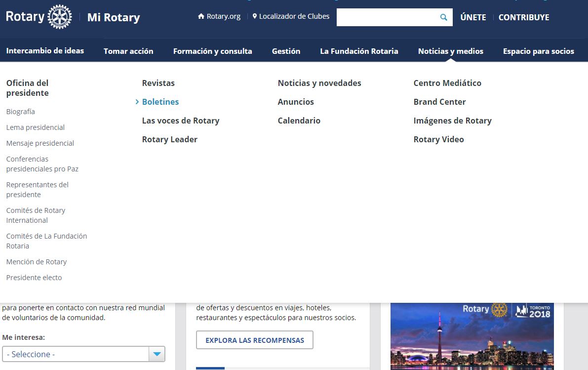
Task: Open Representantes del presidente
Action: [x=38, y=190]
